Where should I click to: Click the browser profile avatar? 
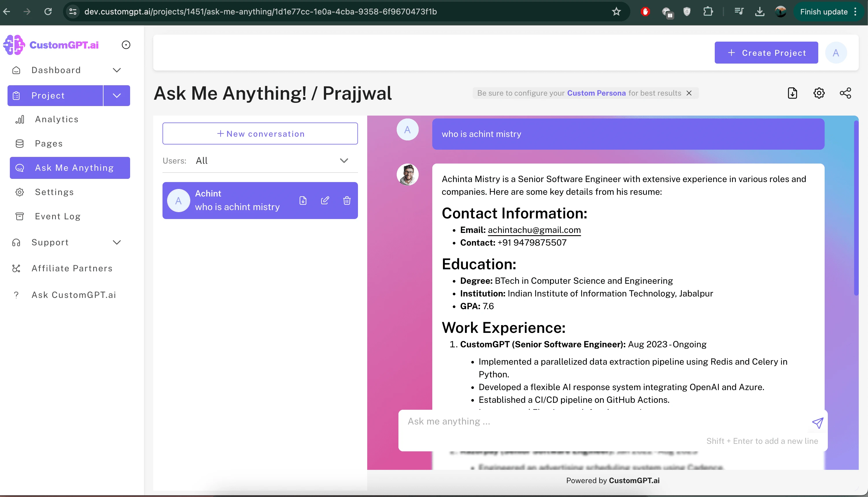781,12
